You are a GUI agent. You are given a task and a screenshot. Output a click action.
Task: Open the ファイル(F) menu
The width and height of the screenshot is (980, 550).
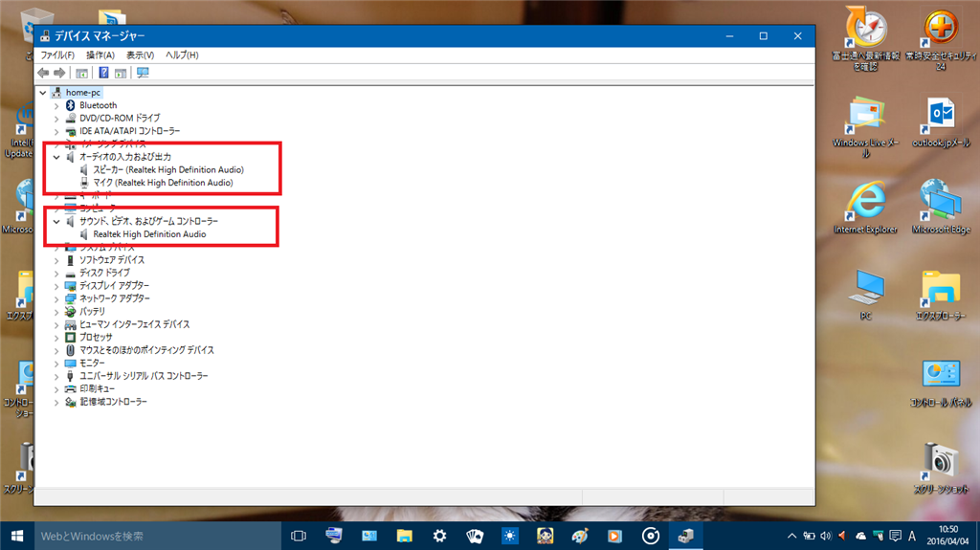(x=57, y=55)
